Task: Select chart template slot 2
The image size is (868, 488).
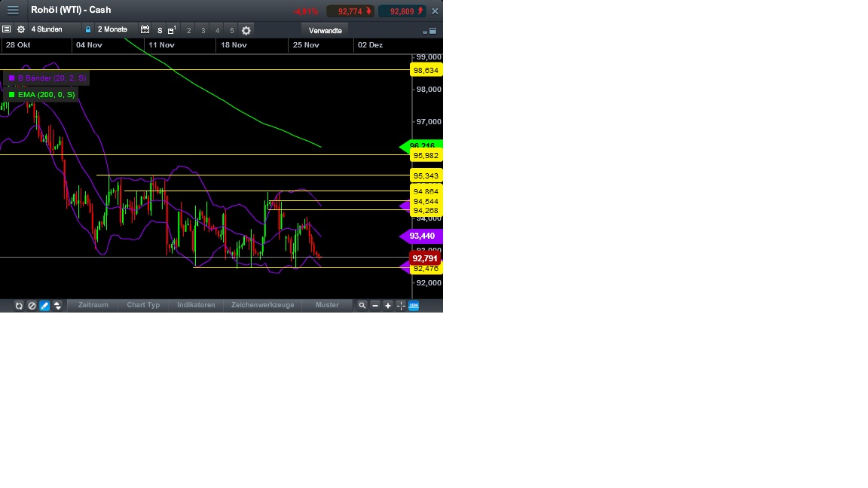Action: [x=188, y=30]
